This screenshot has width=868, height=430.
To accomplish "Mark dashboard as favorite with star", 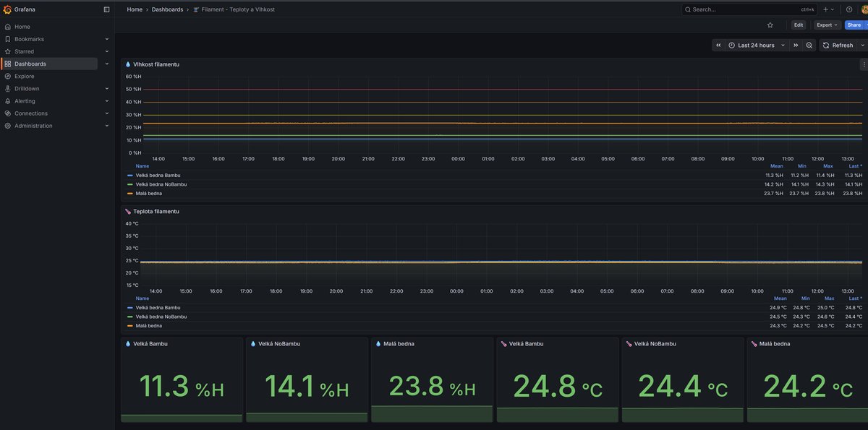I will [x=770, y=25].
